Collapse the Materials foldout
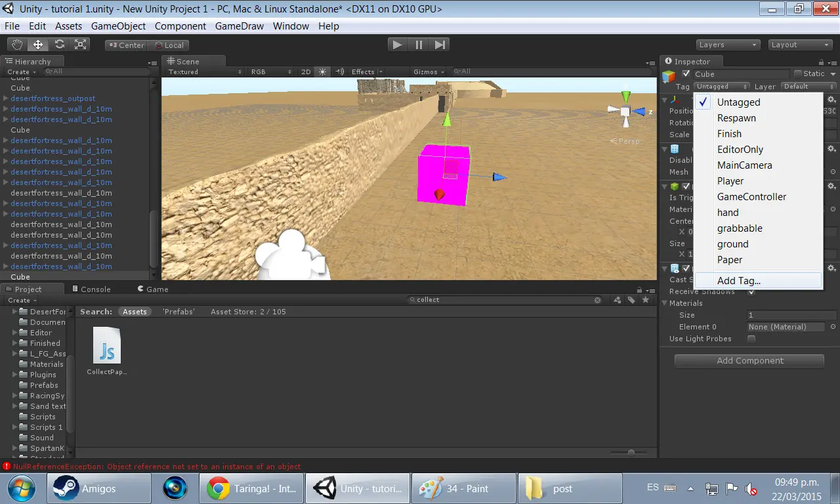The width and height of the screenshot is (840, 504). click(665, 303)
